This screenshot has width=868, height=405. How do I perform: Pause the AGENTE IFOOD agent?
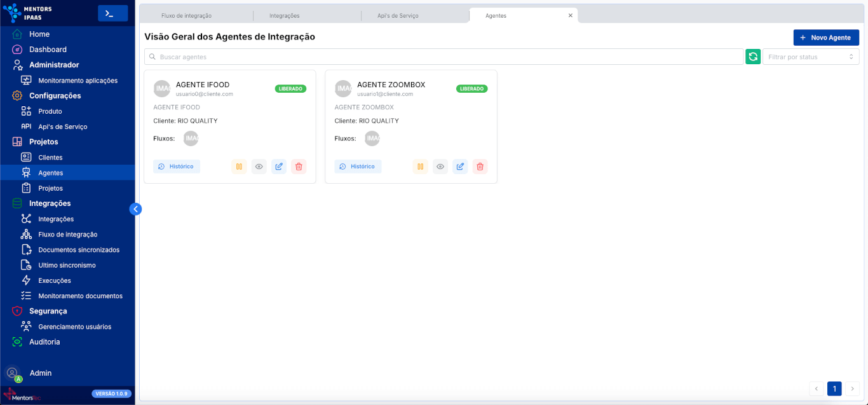pos(239,167)
